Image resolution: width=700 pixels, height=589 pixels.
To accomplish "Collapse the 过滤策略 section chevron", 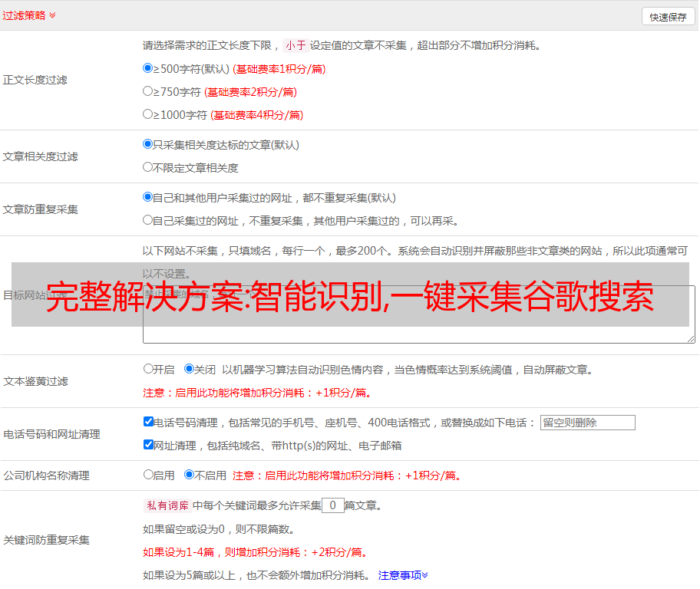I will (52, 15).
